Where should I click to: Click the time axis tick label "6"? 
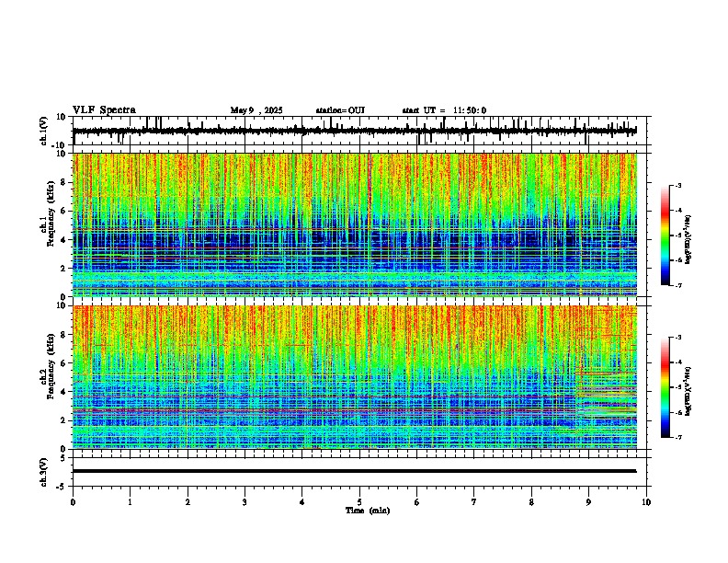(416, 502)
